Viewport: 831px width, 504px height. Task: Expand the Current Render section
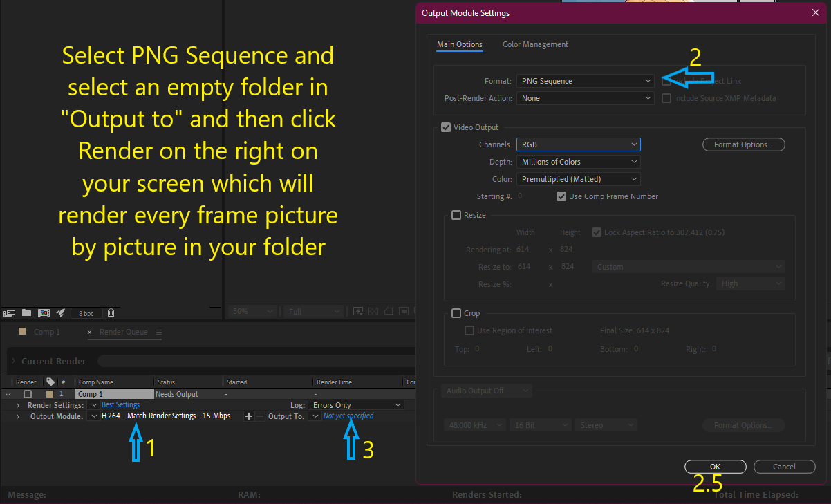coord(12,361)
